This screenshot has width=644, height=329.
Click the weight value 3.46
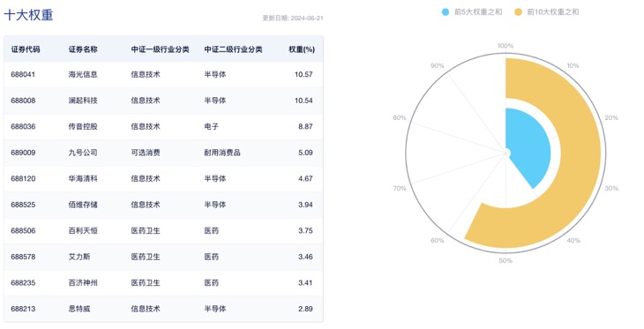[305, 257]
